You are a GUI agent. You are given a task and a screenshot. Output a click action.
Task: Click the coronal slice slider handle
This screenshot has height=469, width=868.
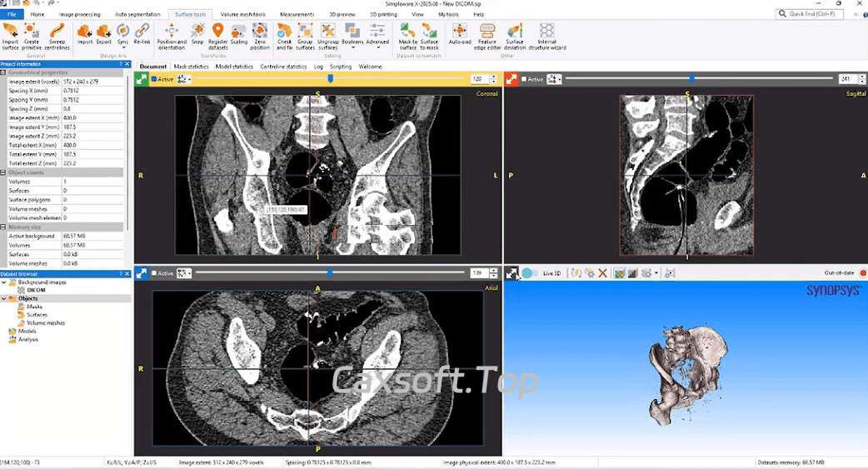tap(331, 78)
